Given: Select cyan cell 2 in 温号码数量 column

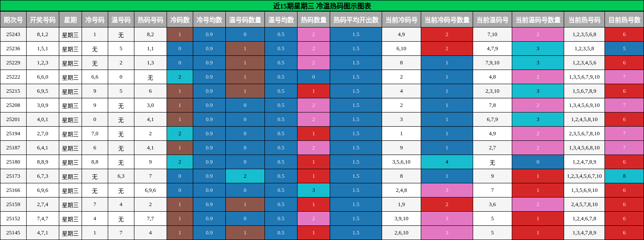Looking at the screenshot, I should 245,176.
